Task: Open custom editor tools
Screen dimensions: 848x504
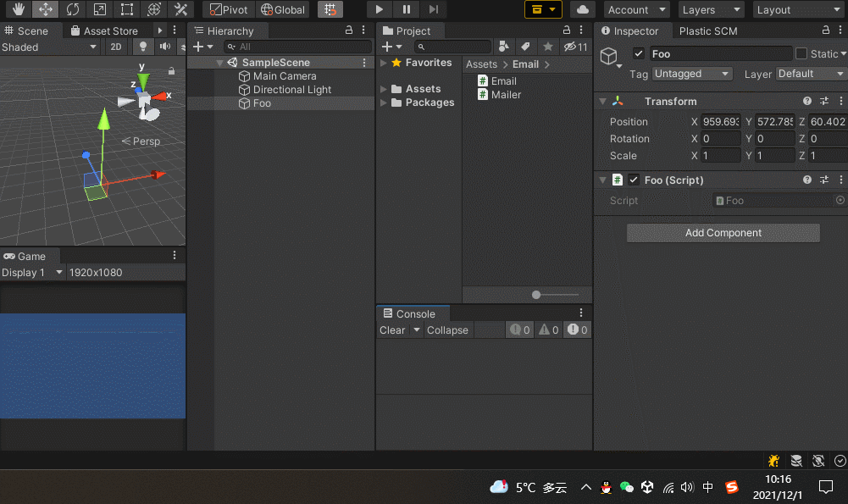Action: pos(180,9)
